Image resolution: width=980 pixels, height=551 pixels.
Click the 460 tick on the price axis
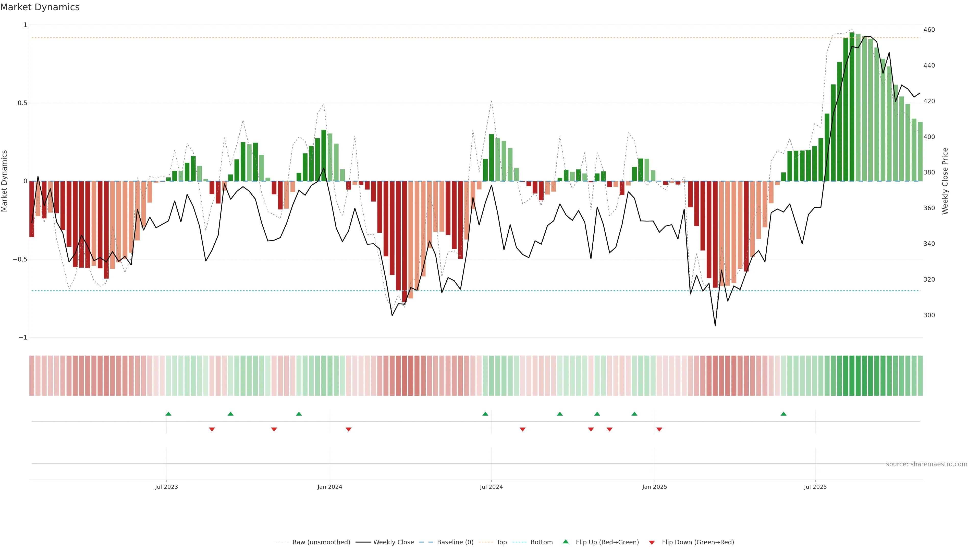click(x=929, y=30)
